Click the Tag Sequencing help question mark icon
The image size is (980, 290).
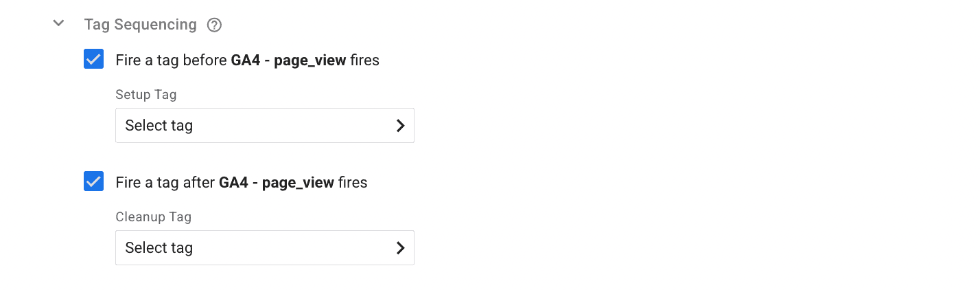(x=215, y=25)
